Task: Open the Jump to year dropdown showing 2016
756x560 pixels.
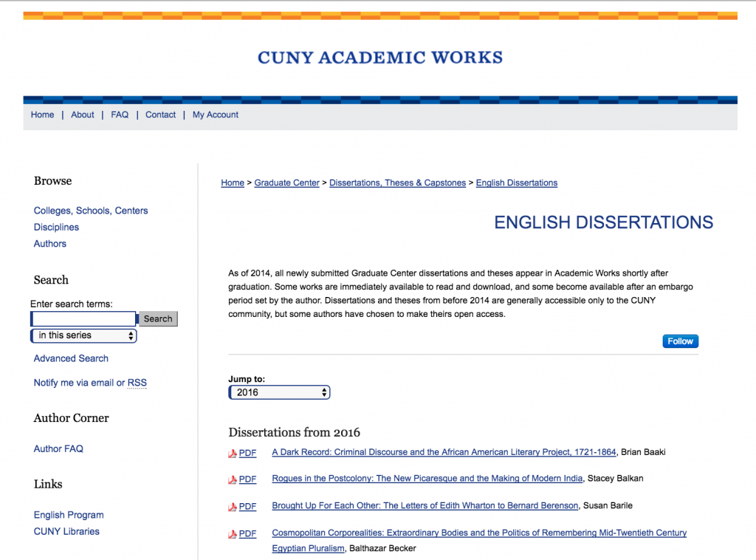Action: pos(279,392)
